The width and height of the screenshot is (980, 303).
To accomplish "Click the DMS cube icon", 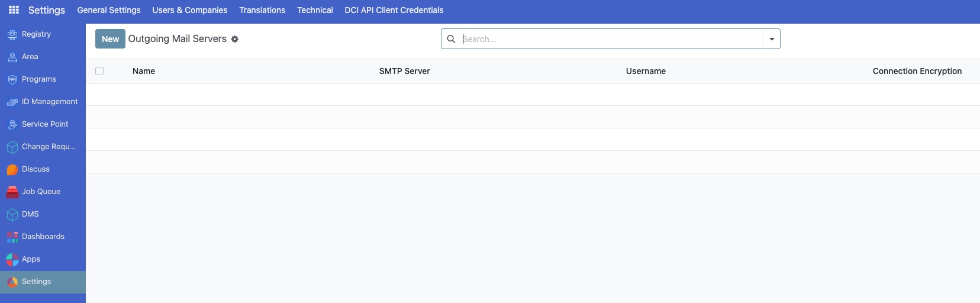I will tap(12, 215).
